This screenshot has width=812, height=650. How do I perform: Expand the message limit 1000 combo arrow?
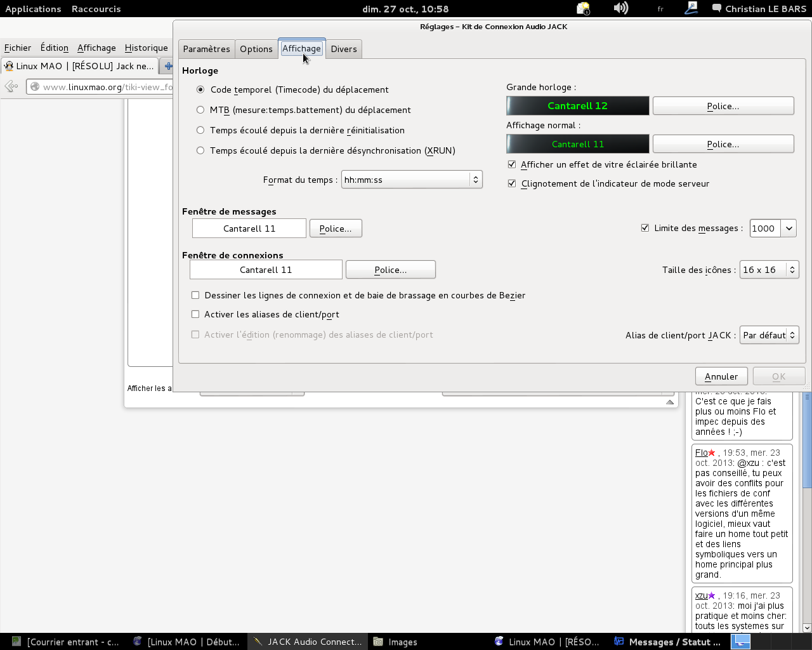pyautogui.click(x=789, y=229)
